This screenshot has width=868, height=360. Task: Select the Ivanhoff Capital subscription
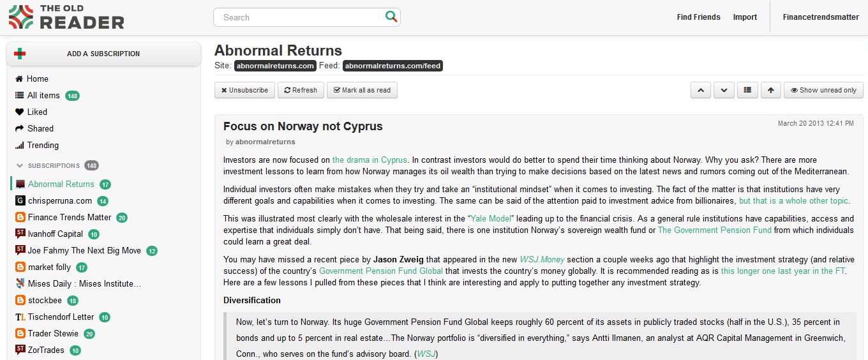tap(56, 234)
